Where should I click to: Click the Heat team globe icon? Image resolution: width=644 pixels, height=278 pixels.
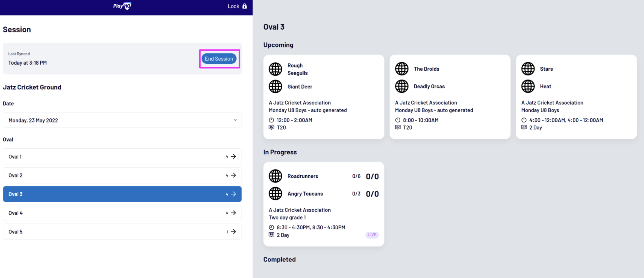coord(528,86)
